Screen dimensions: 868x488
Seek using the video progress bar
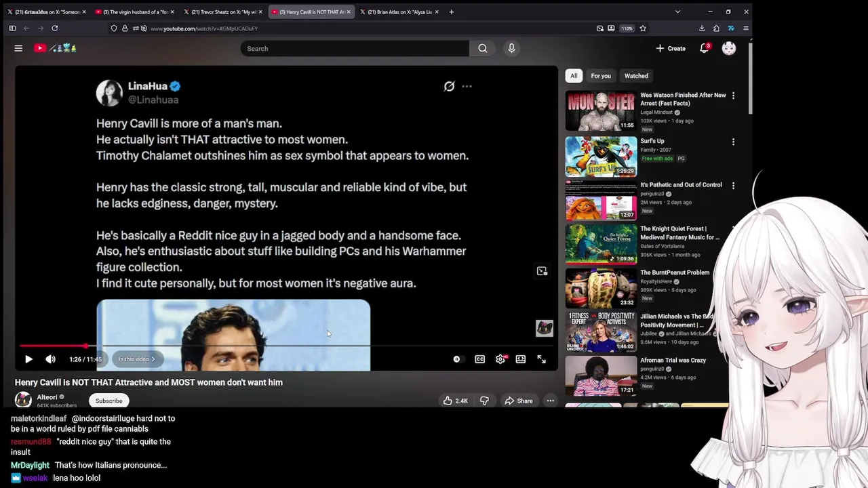286,346
